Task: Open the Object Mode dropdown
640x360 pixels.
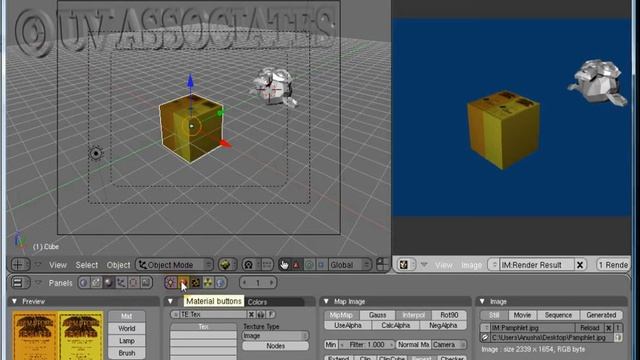Action: 174,265
